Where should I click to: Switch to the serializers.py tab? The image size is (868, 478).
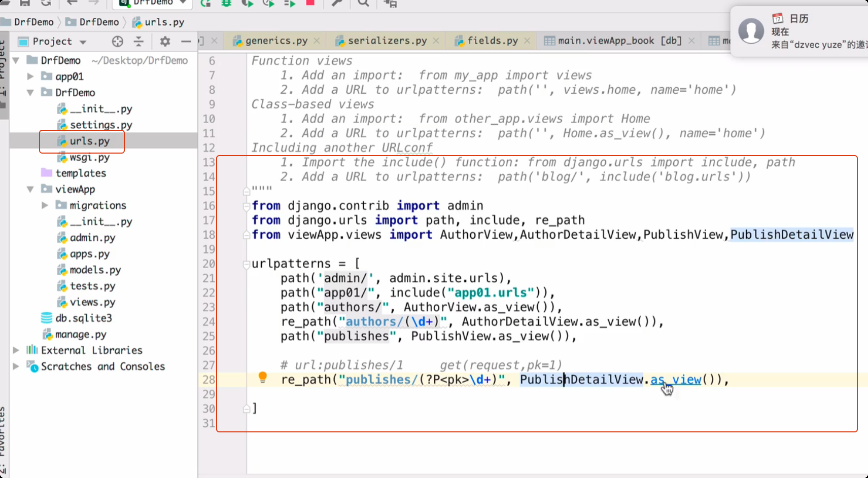pyautogui.click(x=387, y=41)
